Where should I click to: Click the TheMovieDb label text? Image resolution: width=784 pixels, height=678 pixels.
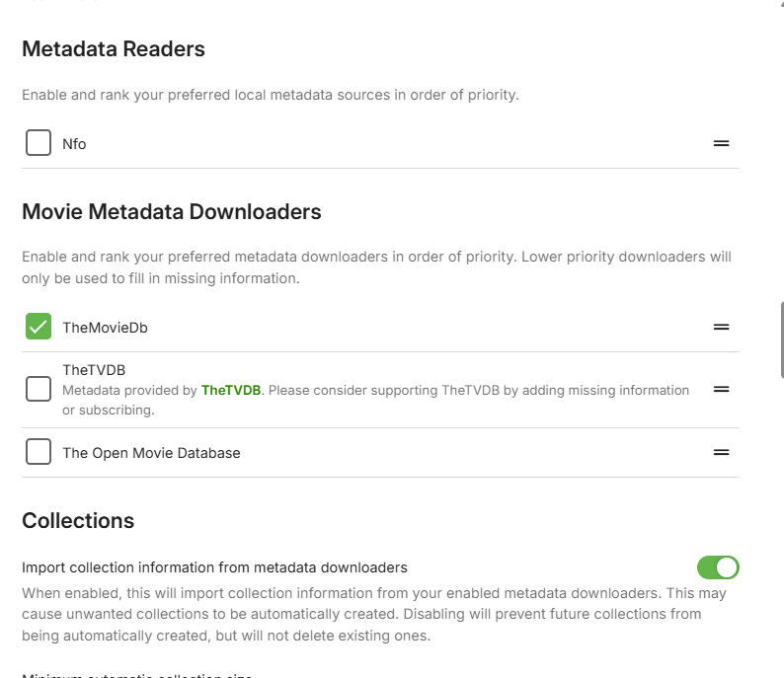105,328
